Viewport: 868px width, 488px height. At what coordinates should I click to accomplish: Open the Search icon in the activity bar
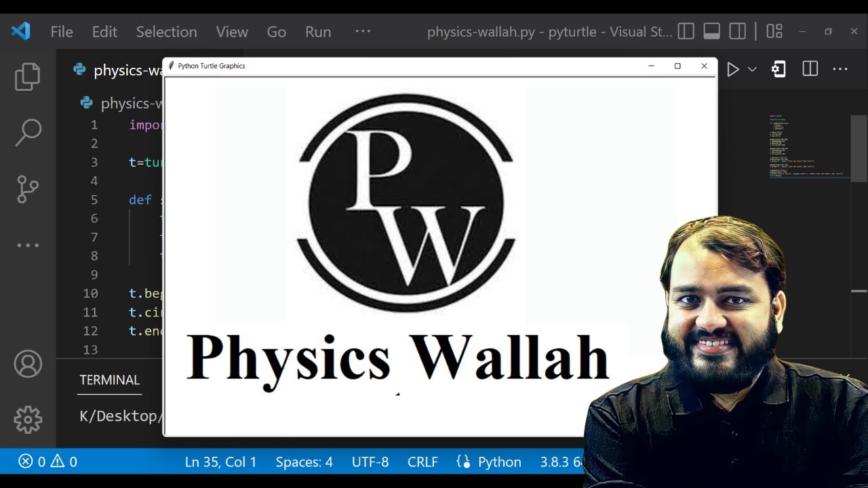coord(27,133)
